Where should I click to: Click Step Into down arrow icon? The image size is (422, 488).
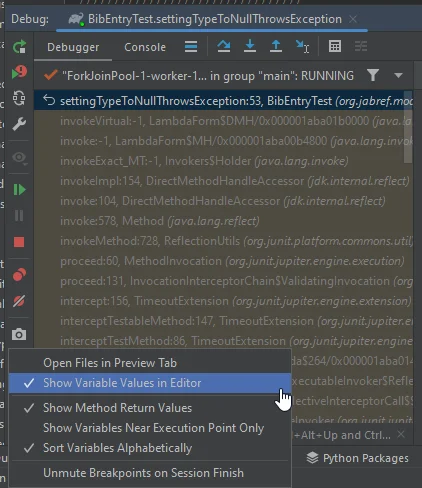tap(250, 46)
